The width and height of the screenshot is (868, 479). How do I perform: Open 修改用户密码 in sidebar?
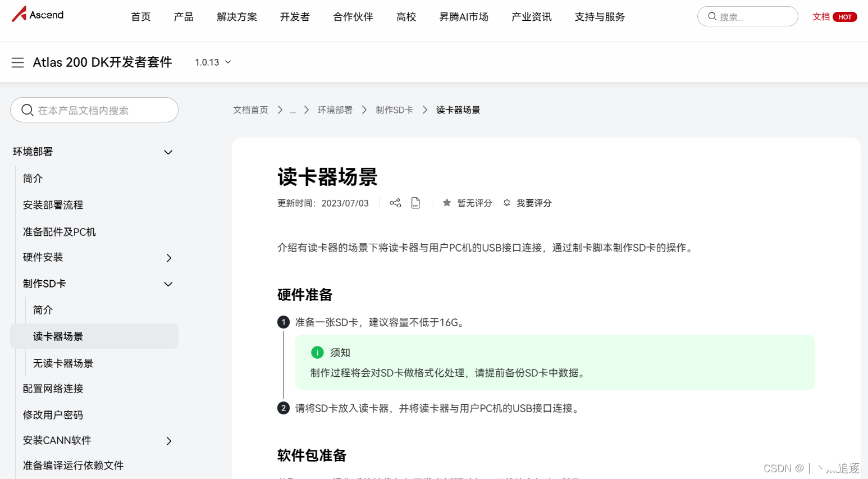[x=53, y=414]
